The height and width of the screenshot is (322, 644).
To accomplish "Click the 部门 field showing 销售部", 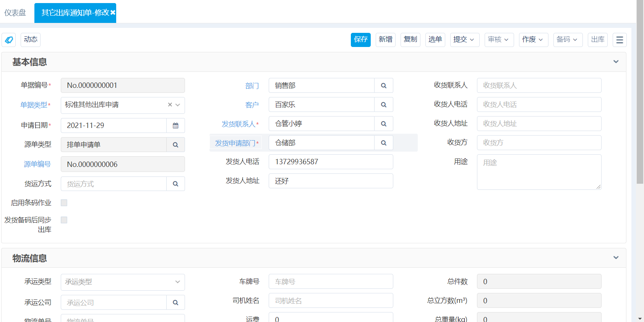I will [x=322, y=86].
